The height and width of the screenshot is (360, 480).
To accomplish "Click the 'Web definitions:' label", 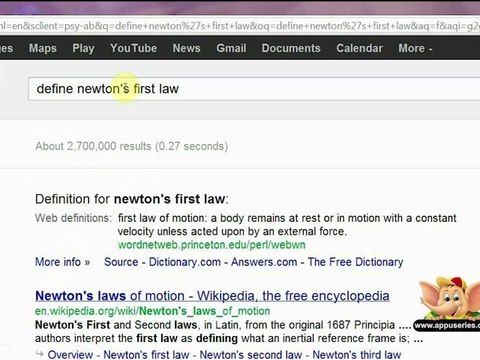I will (73, 218).
